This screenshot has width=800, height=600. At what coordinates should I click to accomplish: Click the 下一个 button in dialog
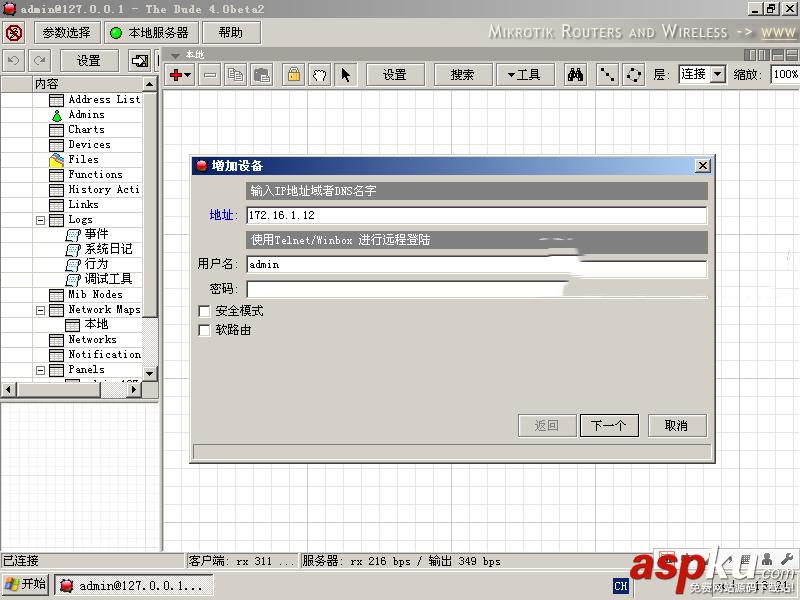[x=609, y=426]
